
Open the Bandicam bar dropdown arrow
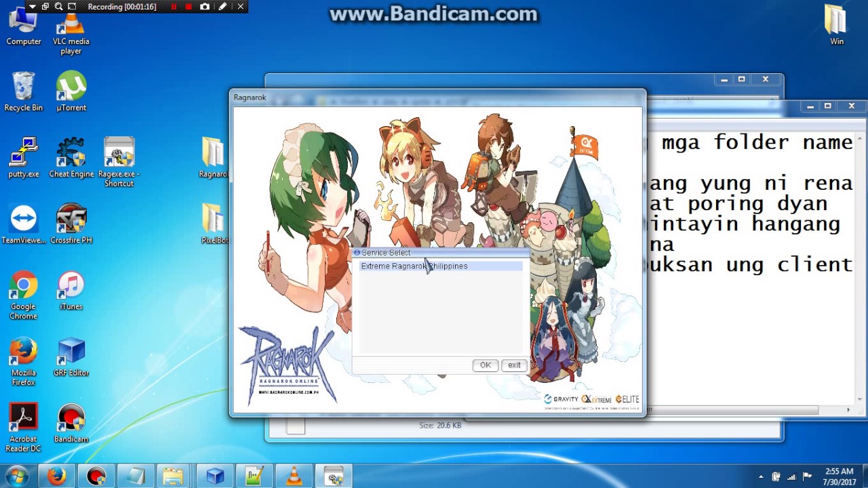tap(32, 7)
